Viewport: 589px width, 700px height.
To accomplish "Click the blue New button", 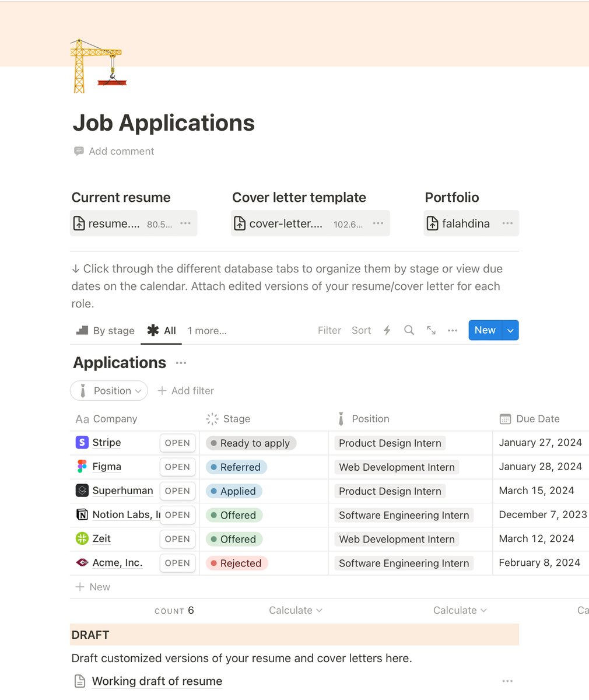I will point(485,330).
